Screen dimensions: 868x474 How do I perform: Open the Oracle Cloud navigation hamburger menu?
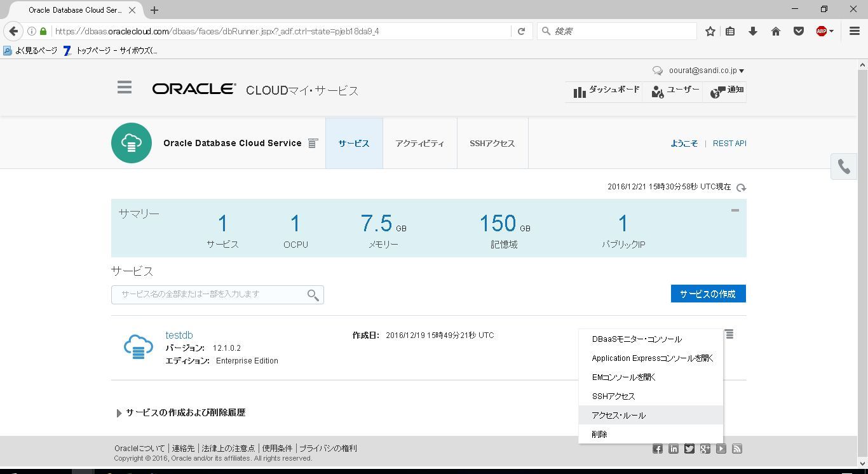point(125,87)
